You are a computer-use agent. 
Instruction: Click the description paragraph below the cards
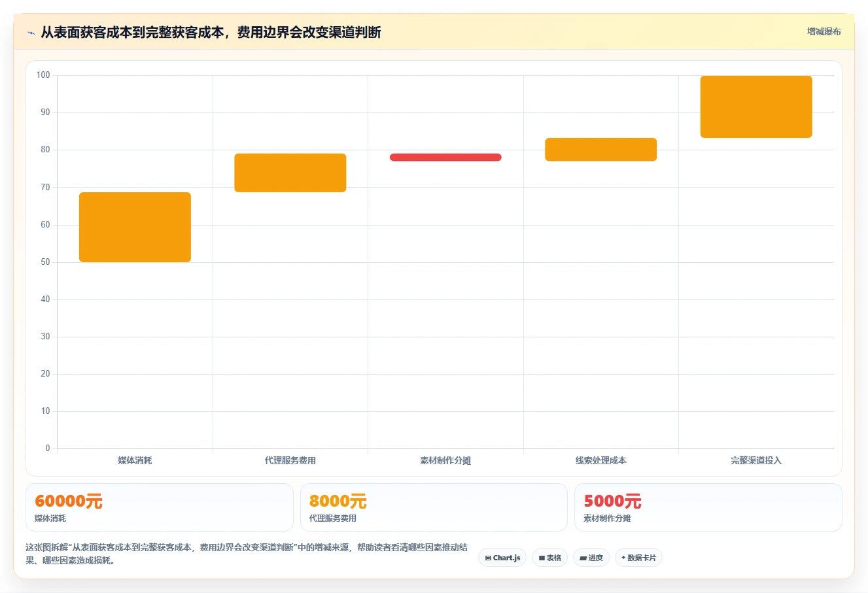[x=247, y=554]
